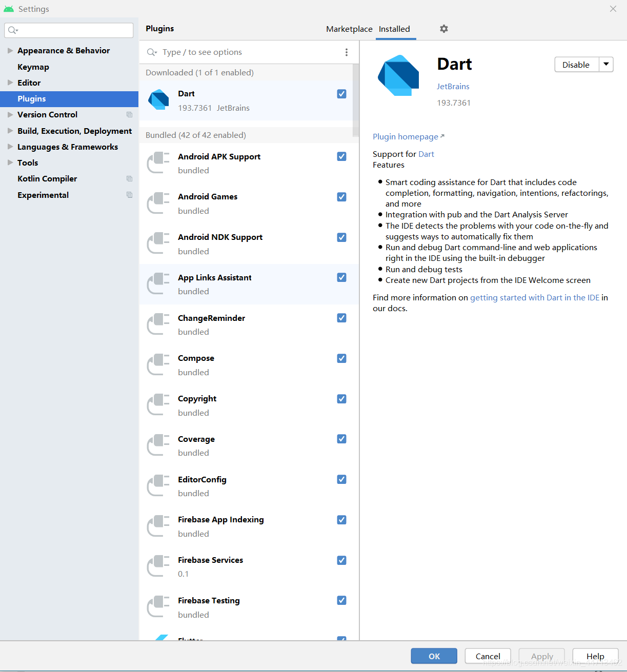627x672 pixels.
Task: Click the plugin list scrollbar thumb
Action: click(x=356, y=101)
